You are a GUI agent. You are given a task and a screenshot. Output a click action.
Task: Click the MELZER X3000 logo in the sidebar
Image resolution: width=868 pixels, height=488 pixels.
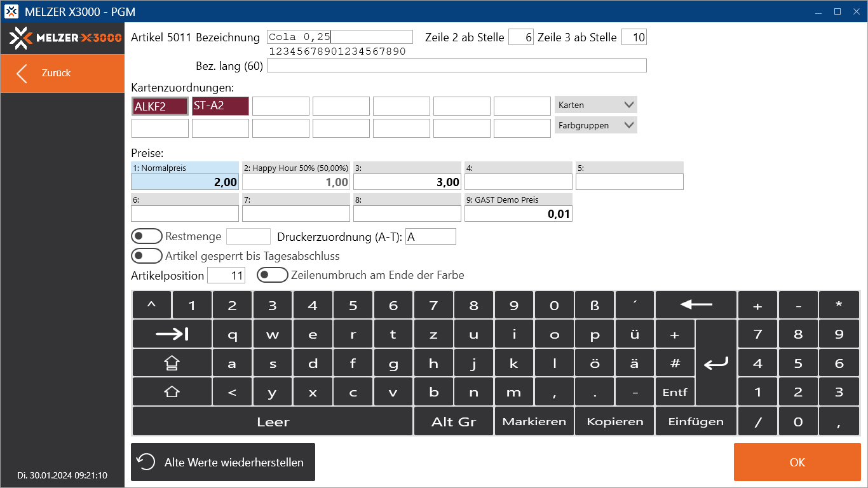click(x=62, y=37)
